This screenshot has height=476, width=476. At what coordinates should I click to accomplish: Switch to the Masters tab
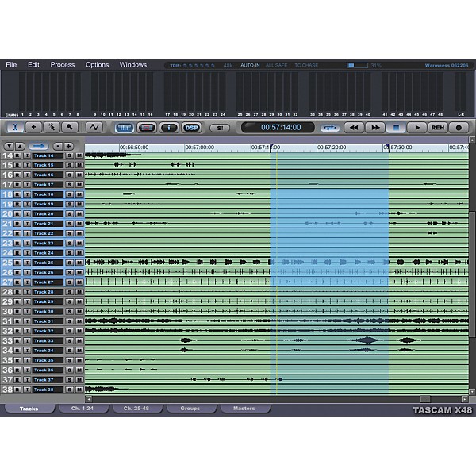pos(244,409)
